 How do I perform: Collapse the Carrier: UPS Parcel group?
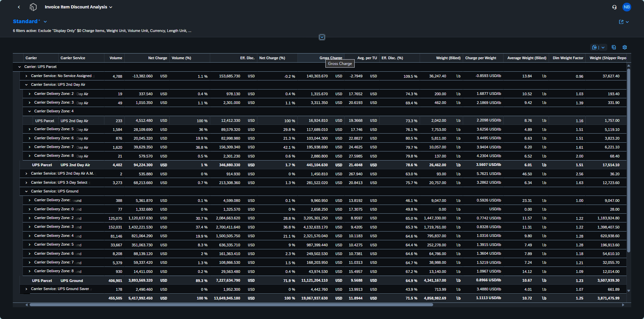coord(20,67)
